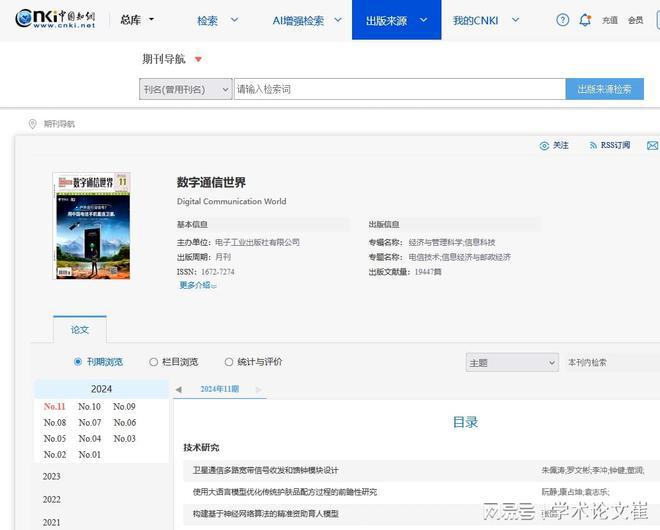Open issue No.02 of 2024

(55, 455)
